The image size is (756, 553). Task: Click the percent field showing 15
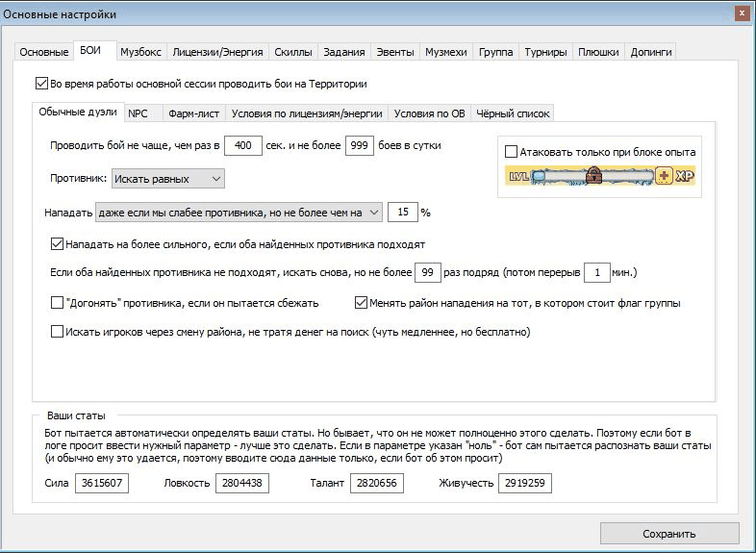403,213
